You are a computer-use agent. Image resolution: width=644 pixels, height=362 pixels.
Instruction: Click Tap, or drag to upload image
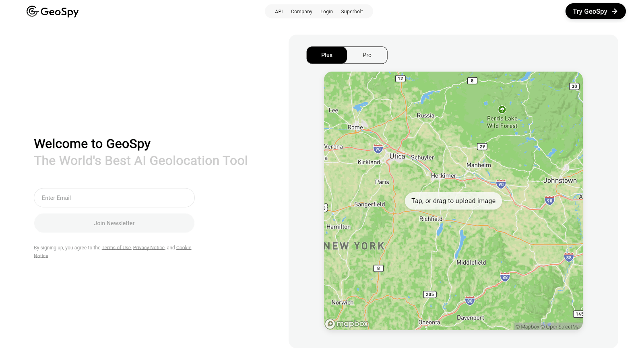point(453,201)
